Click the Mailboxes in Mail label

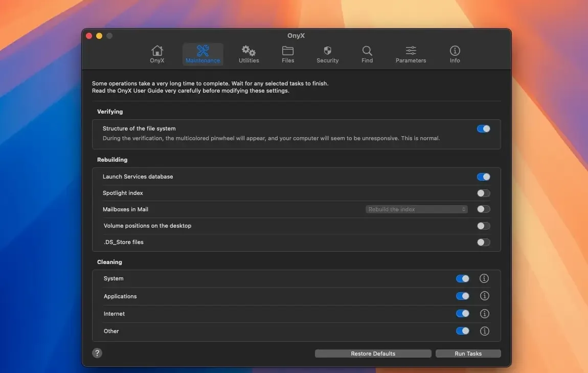(x=125, y=209)
